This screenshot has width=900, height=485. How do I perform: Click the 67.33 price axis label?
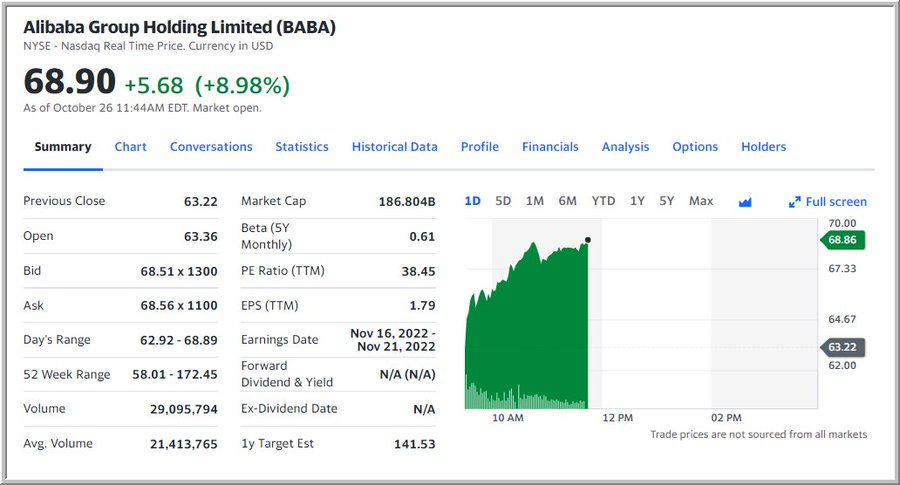(x=842, y=269)
